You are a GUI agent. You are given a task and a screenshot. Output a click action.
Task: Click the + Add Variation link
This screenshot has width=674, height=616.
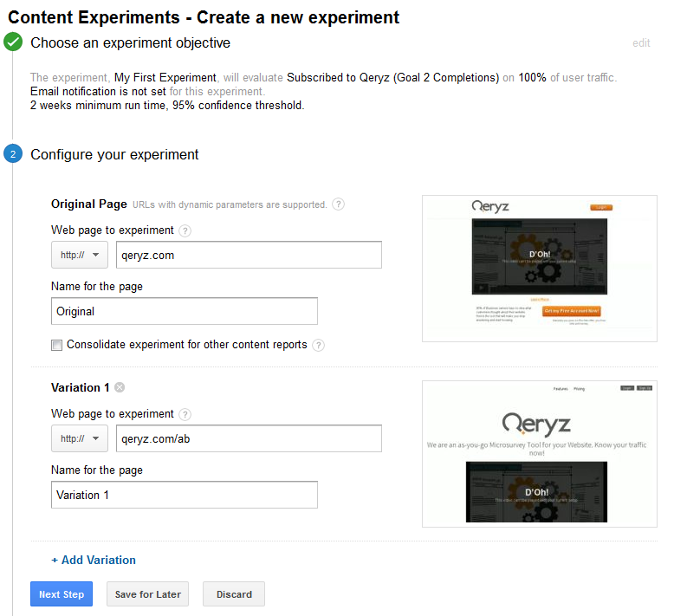coord(94,561)
